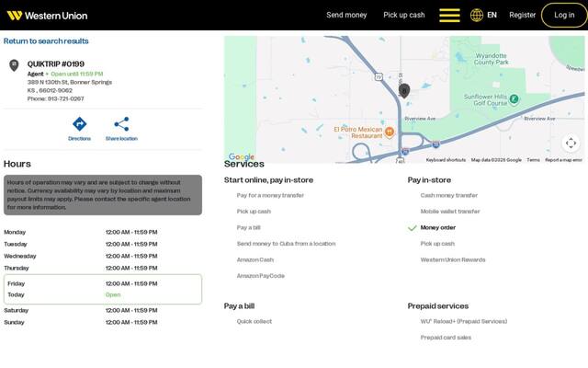Click the green Open status under Today
Image resolution: width=588 pixels, height=368 pixels.
click(x=113, y=294)
